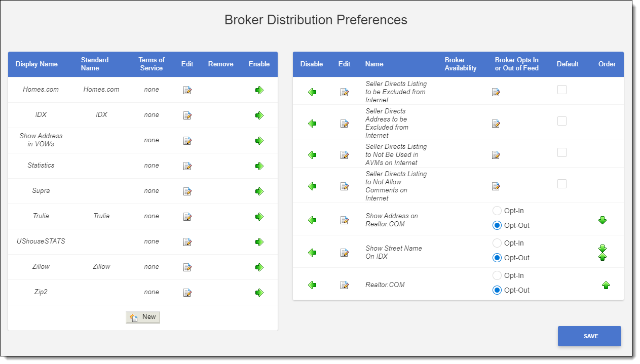Select Opt-In for Show Street Name On IDX
The height and width of the screenshot is (364, 640).
point(497,243)
